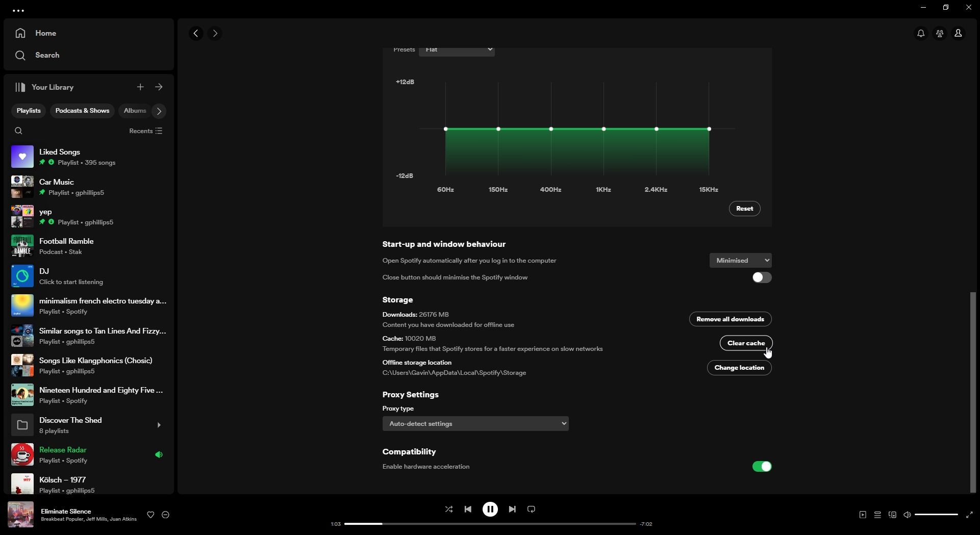The image size is (980, 535).
Task: Enter fullscreen mode
Action: [969, 515]
